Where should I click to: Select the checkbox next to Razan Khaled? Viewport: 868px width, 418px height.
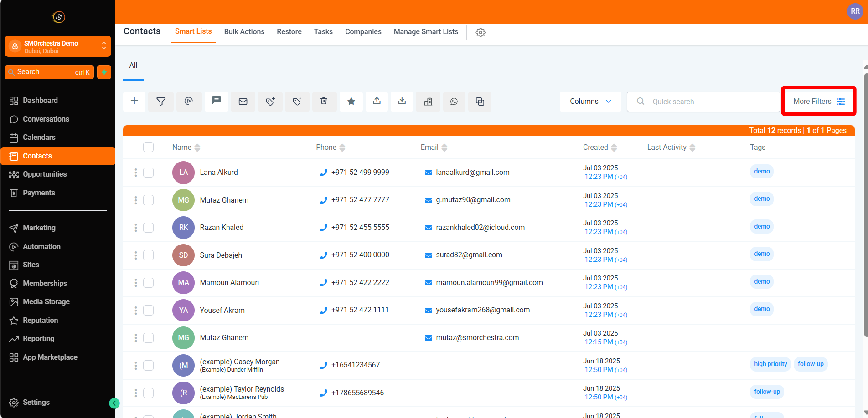pos(148,228)
